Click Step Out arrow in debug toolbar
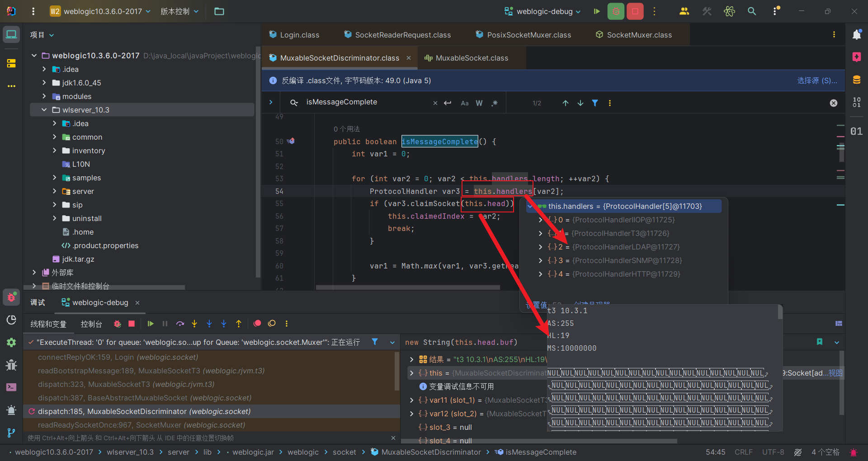This screenshot has width=868, height=461. pos(239,324)
